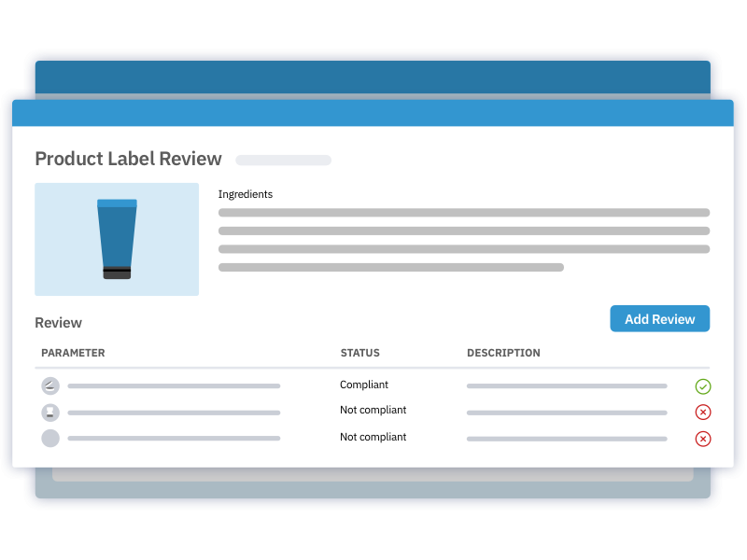Click the red X icon on bottom row

tap(703, 438)
